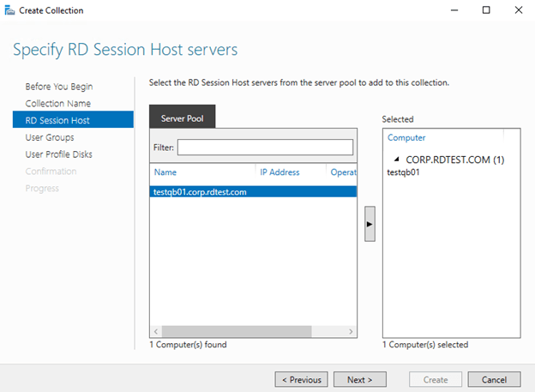Collapse the CORP.RDTEST.COM tree group

[397, 160]
